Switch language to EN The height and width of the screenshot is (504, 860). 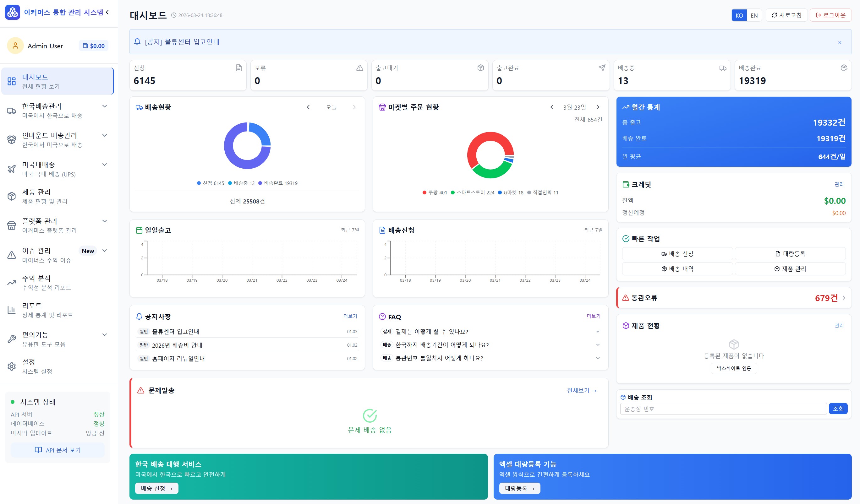click(x=754, y=15)
